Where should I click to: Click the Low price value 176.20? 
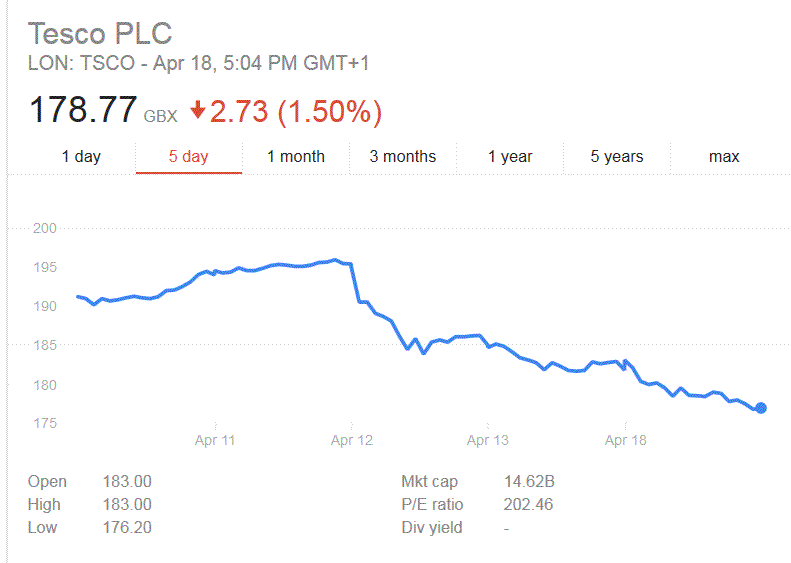(x=127, y=528)
